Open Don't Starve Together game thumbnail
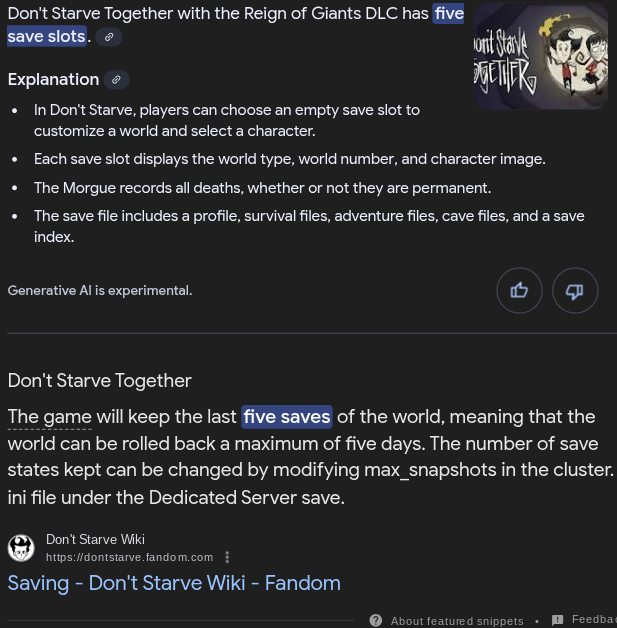This screenshot has height=628, width=617. tap(541, 56)
